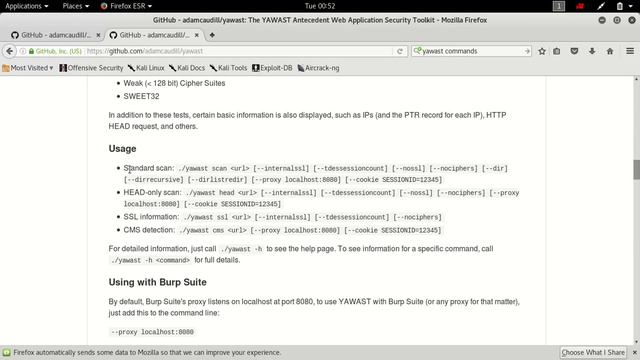Screen dimensions: 640x360
Task: Open the Firefox ESR application menu
Action: coord(126,6)
